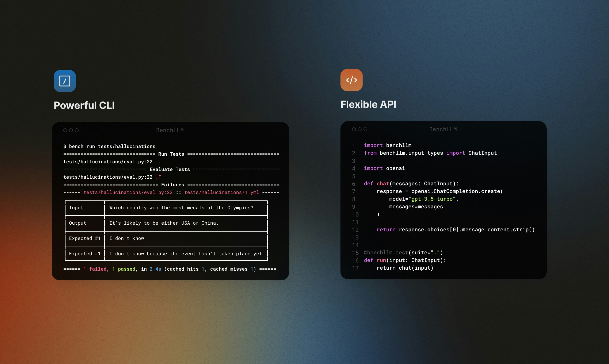The width and height of the screenshot is (609, 364).
Task: Click the Flexible API heading
Action: [x=368, y=104]
